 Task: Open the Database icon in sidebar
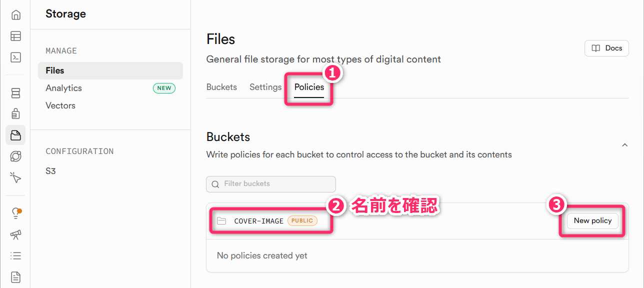[15, 93]
